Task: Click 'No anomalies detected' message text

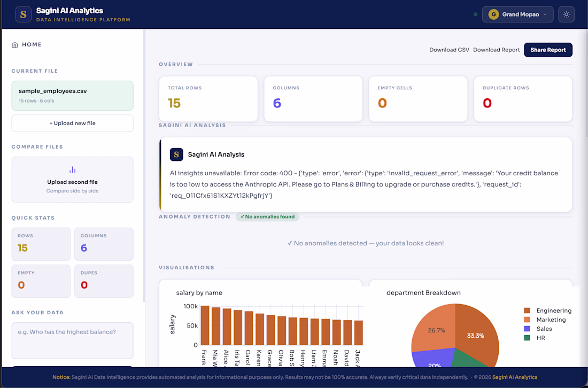Action: coord(366,243)
